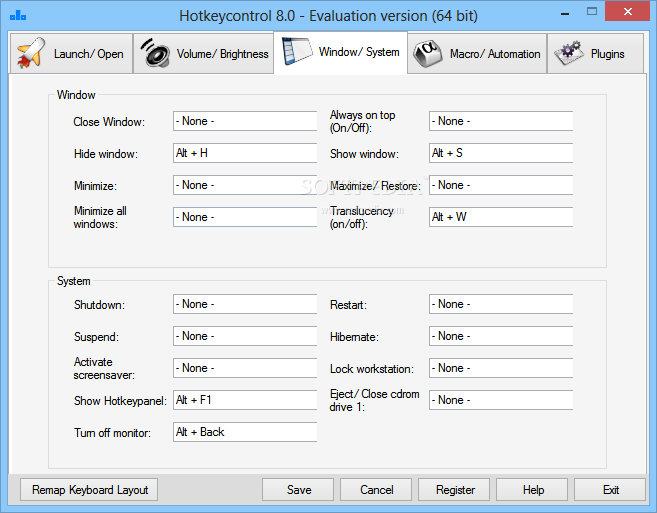Minimize the Hotkeycontrol window
The height and width of the screenshot is (513, 657).
coord(565,13)
